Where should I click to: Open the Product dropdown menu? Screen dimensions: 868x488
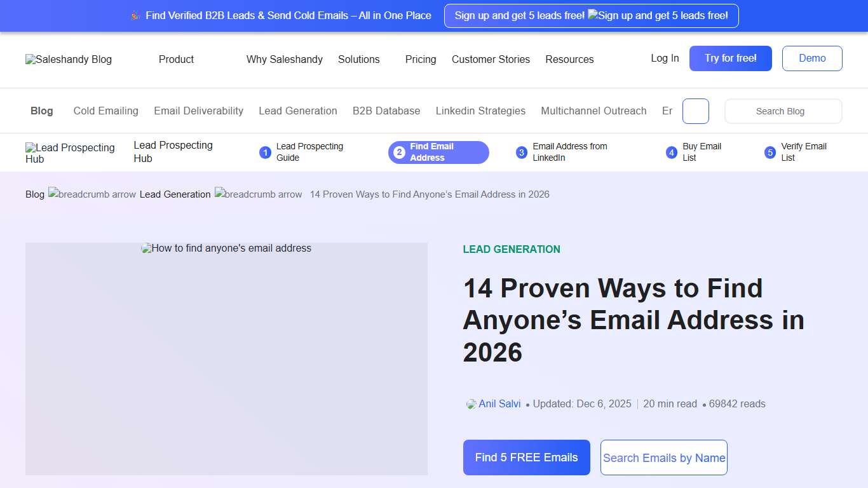pos(176,59)
